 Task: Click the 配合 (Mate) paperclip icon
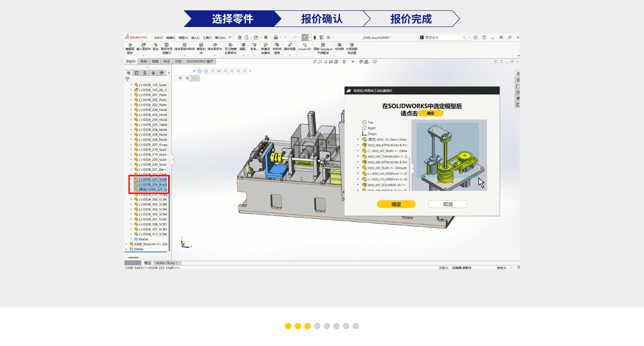(155, 46)
